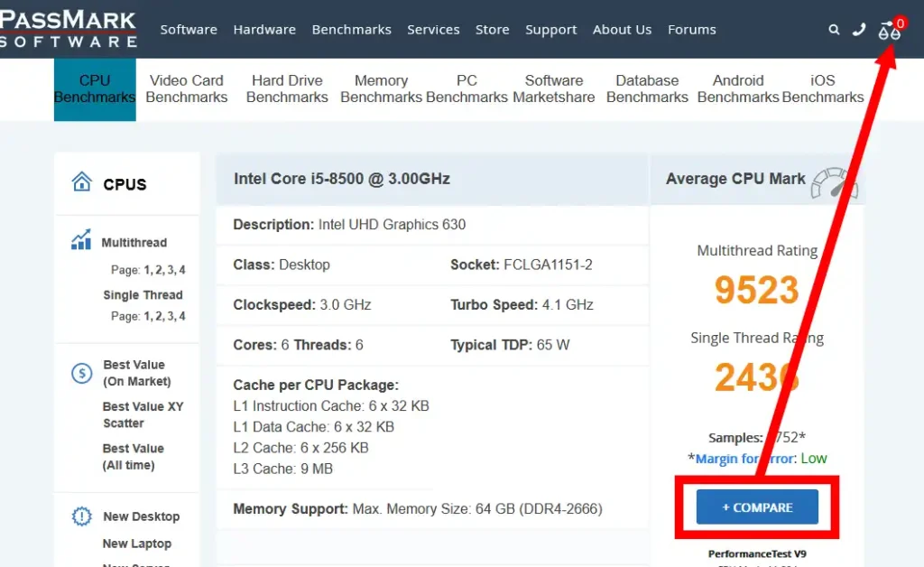
Task: Open the New Laptop link
Action: pos(136,544)
